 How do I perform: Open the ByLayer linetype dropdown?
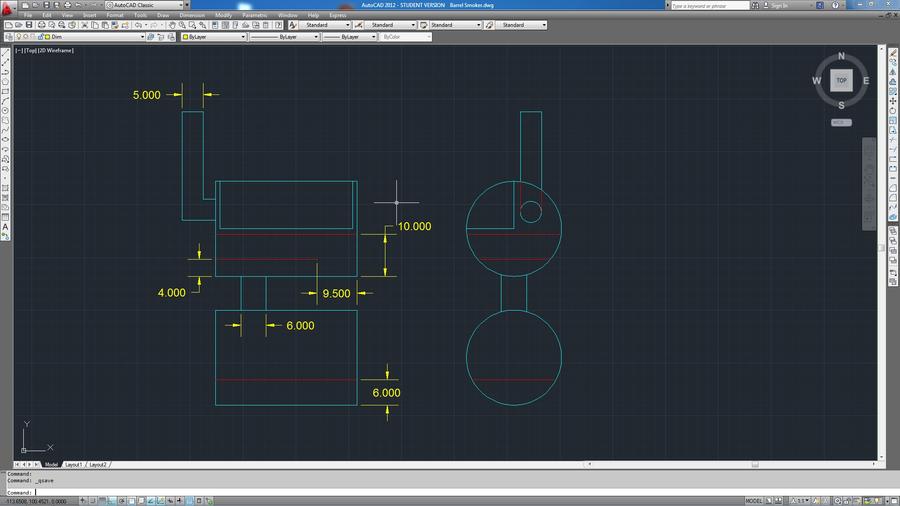click(x=315, y=37)
